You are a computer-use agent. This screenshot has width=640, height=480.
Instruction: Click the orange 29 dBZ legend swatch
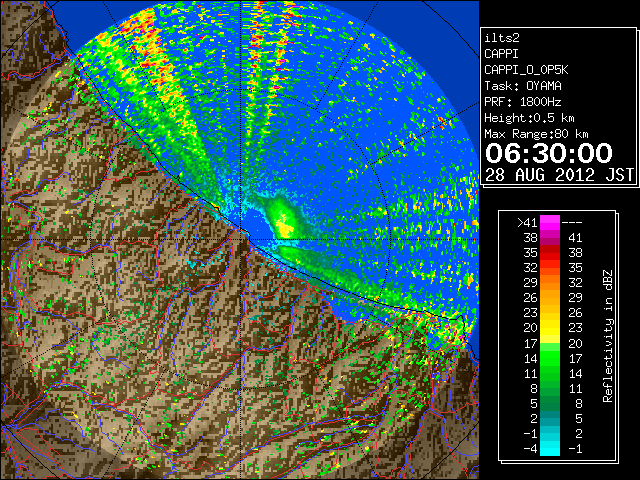point(550,282)
